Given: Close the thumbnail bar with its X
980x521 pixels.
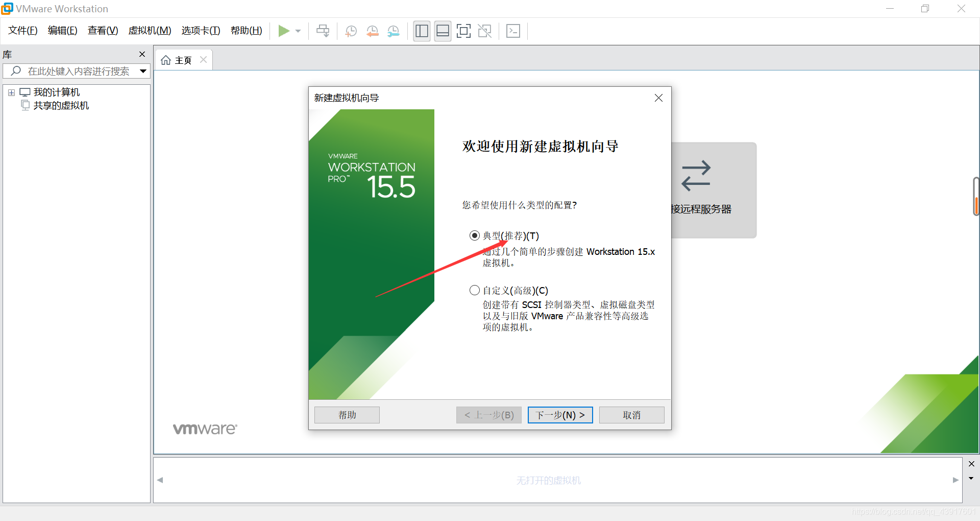Looking at the screenshot, I should (x=971, y=464).
